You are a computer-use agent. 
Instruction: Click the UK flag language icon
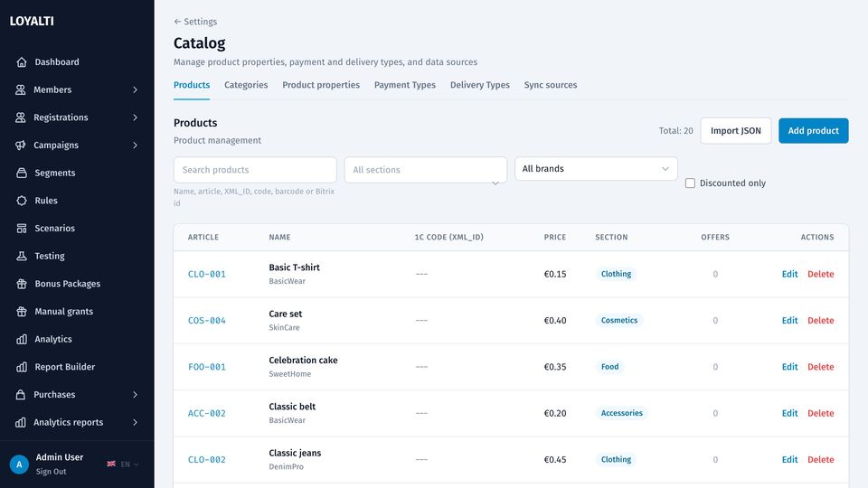point(111,464)
